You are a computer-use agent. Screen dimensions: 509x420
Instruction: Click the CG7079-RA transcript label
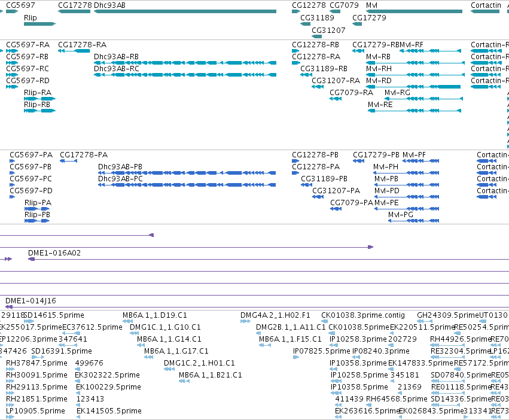[352, 93]
